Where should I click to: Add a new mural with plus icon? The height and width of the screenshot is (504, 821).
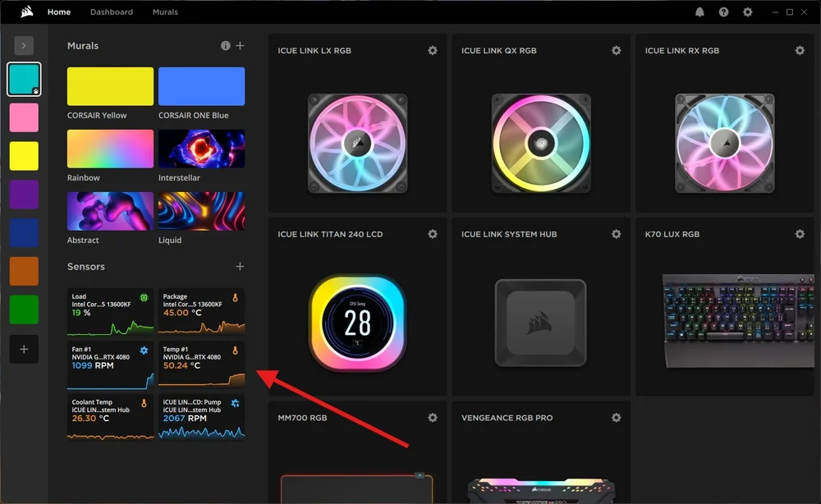[x=241, y=46]
